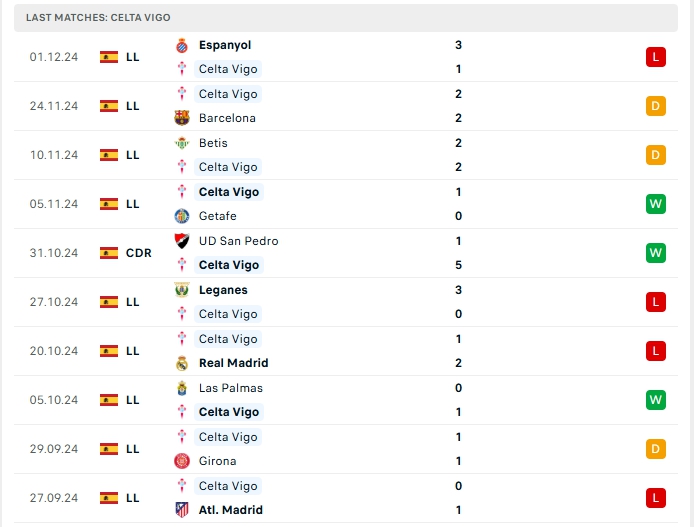Open the Girona team link

(217, 461)
